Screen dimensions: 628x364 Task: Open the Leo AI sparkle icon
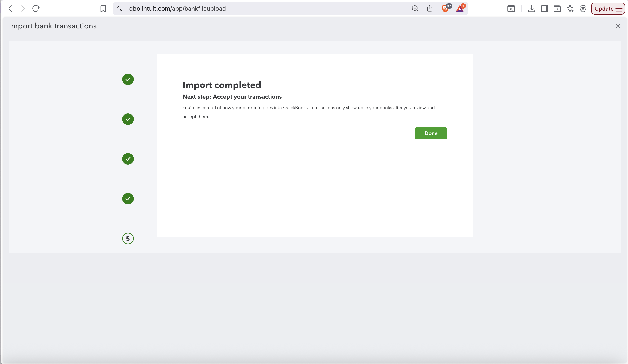coord(570,9)
